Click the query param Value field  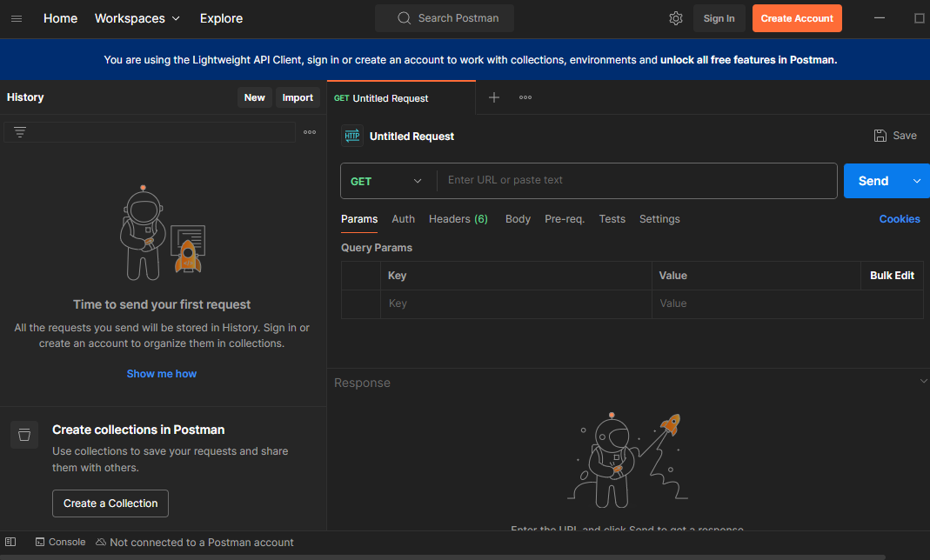787,303
